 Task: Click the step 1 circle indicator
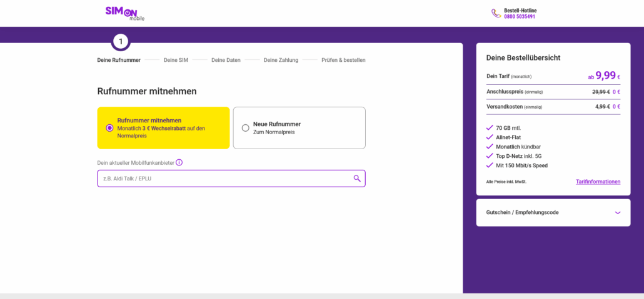[x=120, y=41]
